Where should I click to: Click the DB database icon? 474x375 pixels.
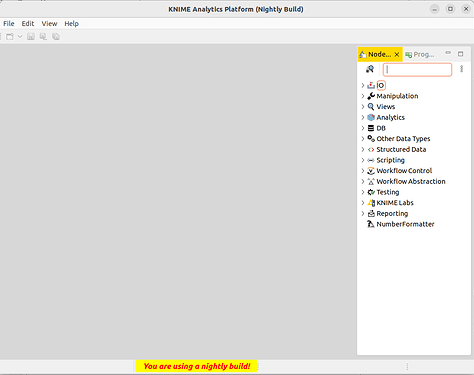(371, 128)
